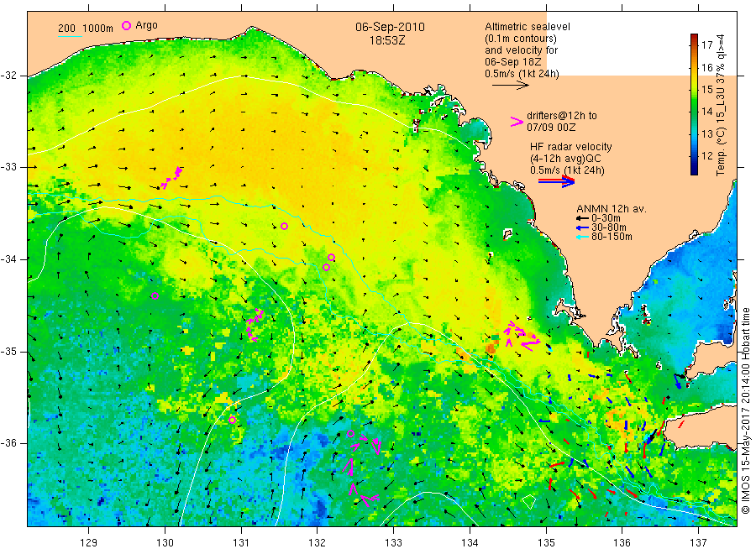
Task: Click the "0-30m" depth label
Action: 606,218
